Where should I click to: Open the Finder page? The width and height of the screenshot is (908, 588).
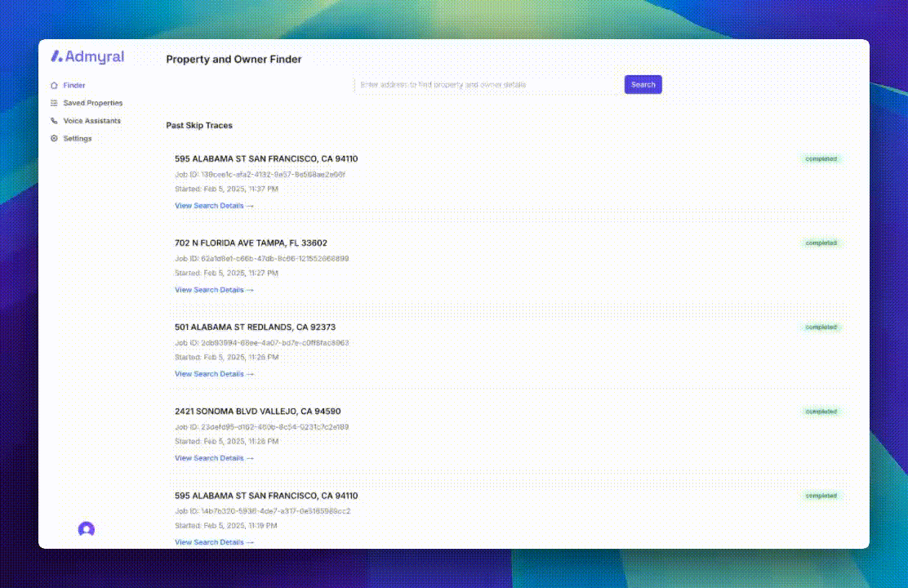(x=74, y=85)
